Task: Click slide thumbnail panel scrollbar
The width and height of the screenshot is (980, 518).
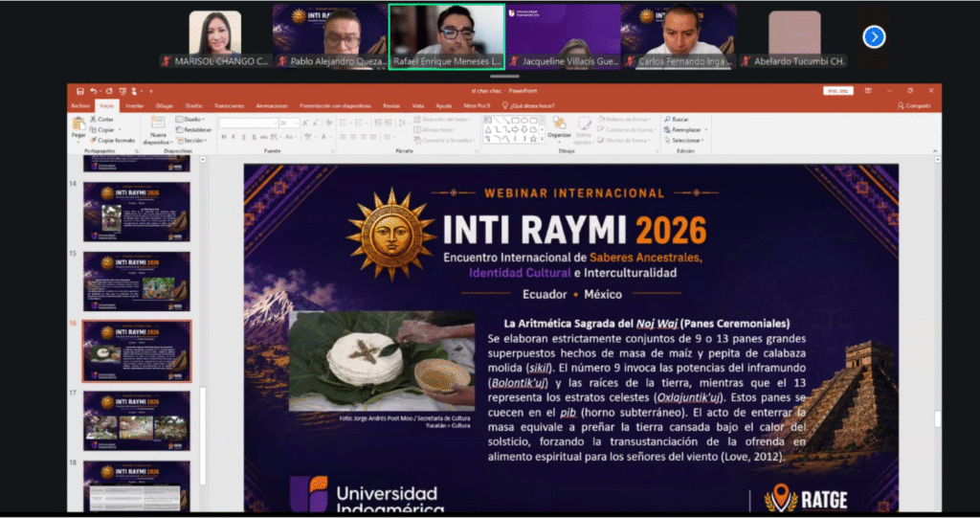Action: point(203,436)
